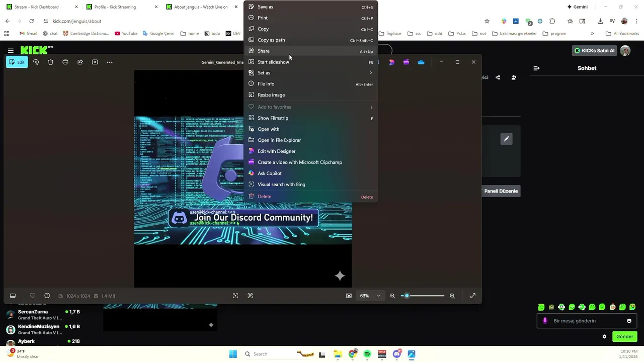
Task: Select Share in the context menu
Action: [310, 51]
